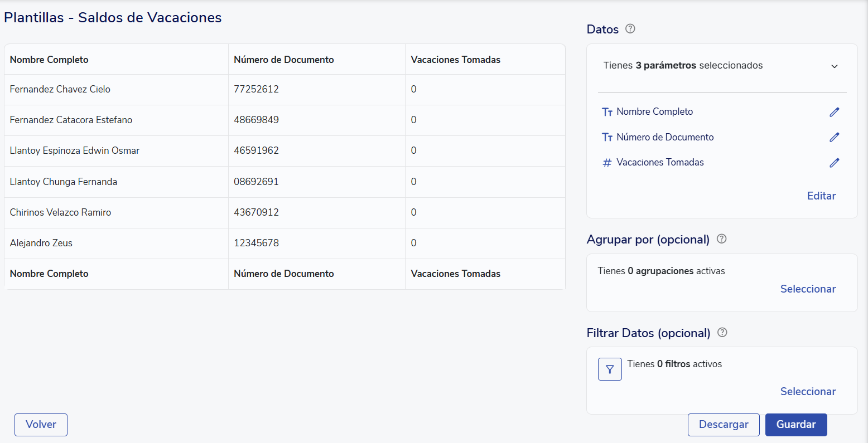Select the Alejandro Zeus table row

pyautogui.click(x=41, y=243)
